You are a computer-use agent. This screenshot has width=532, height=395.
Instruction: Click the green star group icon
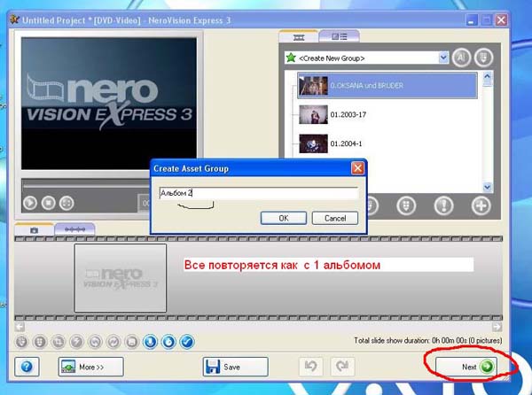[x=291, y=58]
